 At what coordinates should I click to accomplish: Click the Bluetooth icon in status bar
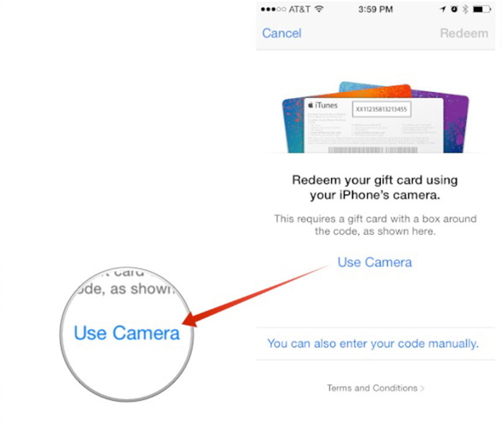465,10
